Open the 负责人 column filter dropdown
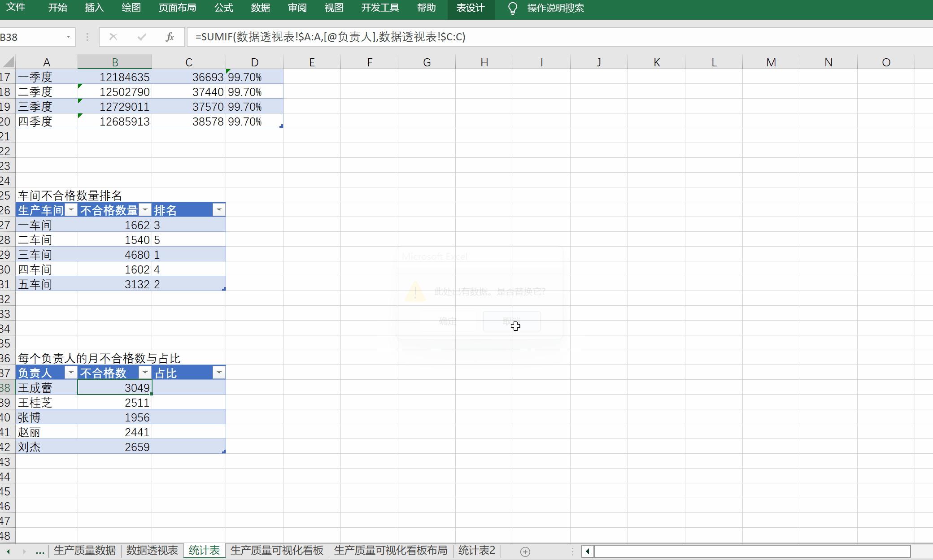This screenshot has height=560, width=933. tap(71, 373)
